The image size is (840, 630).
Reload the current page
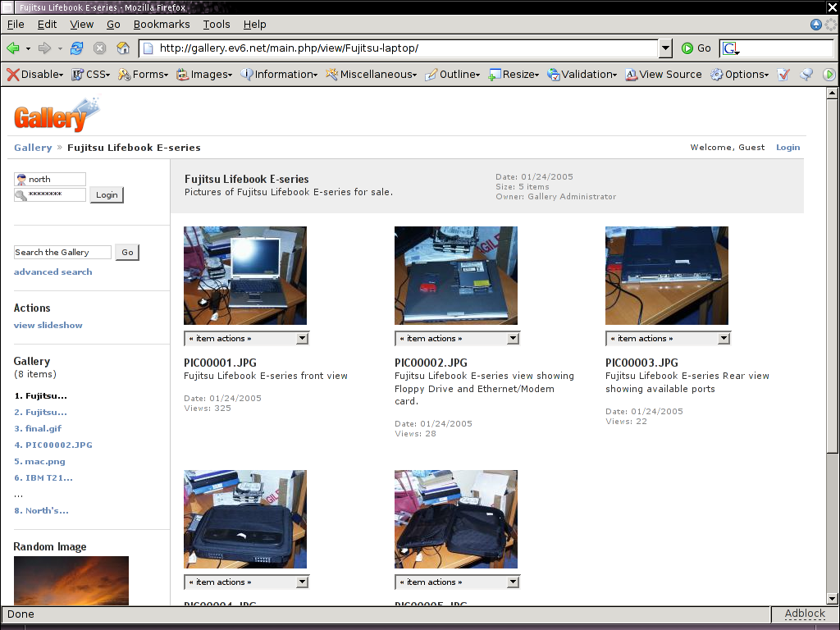(x=77, y=48)
